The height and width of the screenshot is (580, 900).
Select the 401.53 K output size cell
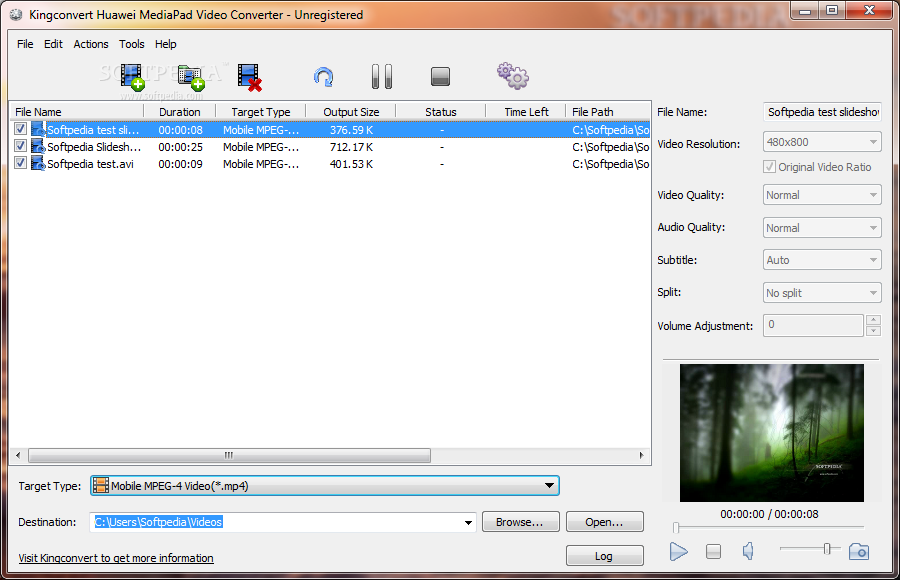[x=351, y=164]
